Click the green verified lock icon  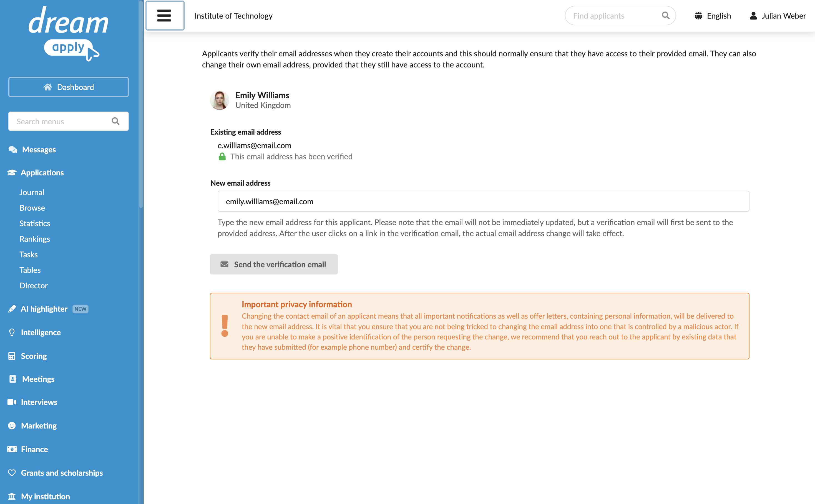coord(222,156)
